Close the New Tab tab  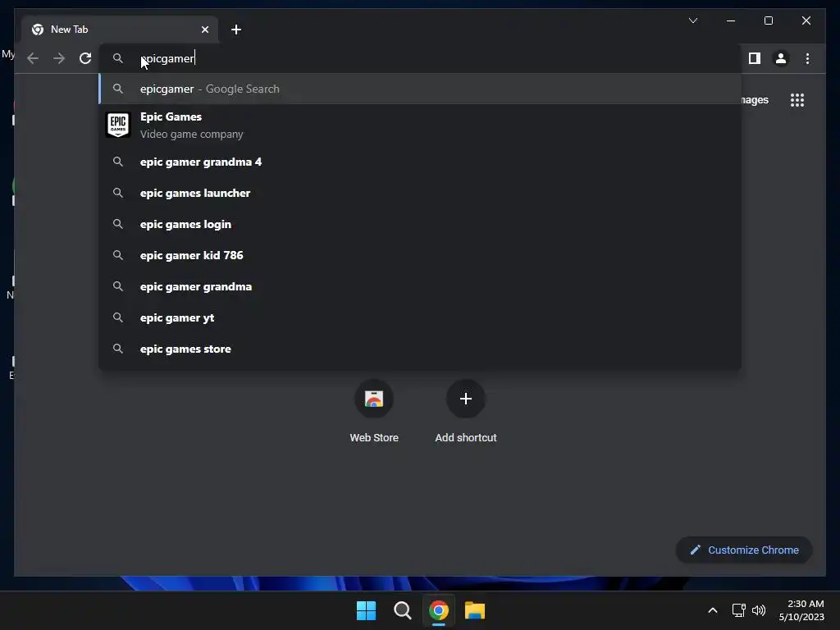coord(204,30)
